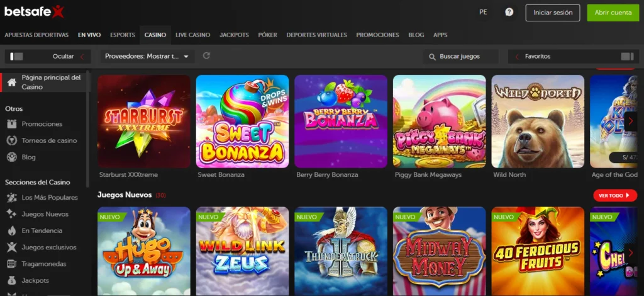Open LIVE CASINO tab
This screenshot has height=296, width=644.
pos(192,35)
